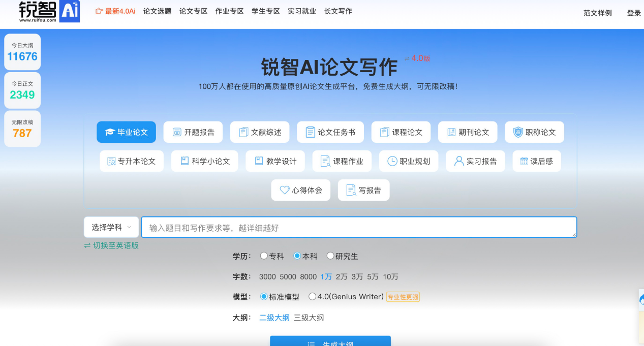
Task: Select 三级大纲 outline level
Action: pyautogui.click(x=309, y=318)
